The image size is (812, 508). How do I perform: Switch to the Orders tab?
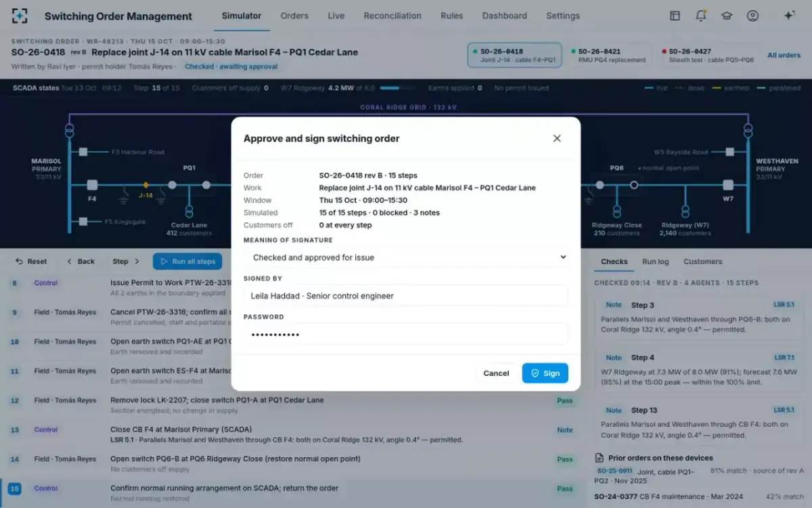point(294,16)
